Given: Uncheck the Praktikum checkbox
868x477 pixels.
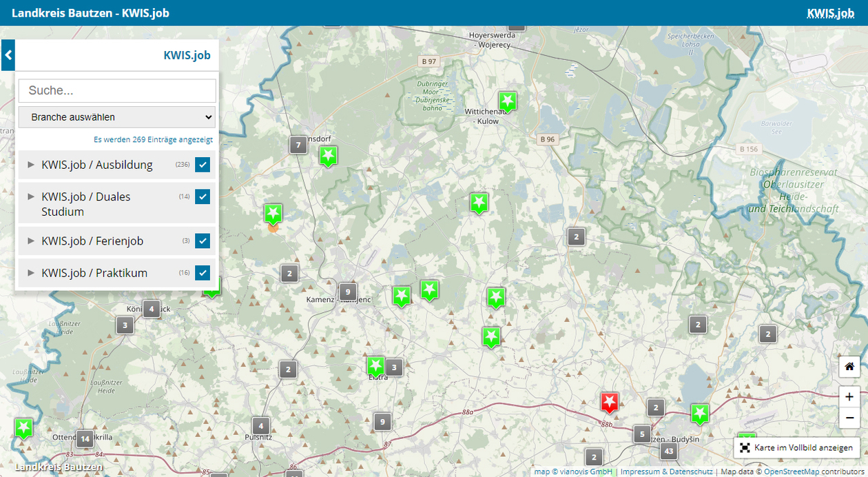Looking at the screenshot, I should 203,272.
